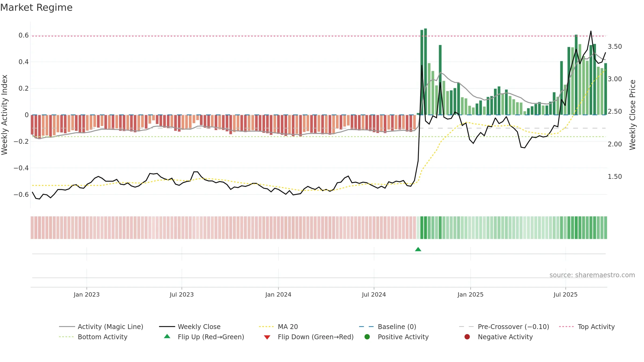644x362 pixels.
Task: Click the source: sharemaestro.com text
Action: pyautogui.click(x=592, y=275)
